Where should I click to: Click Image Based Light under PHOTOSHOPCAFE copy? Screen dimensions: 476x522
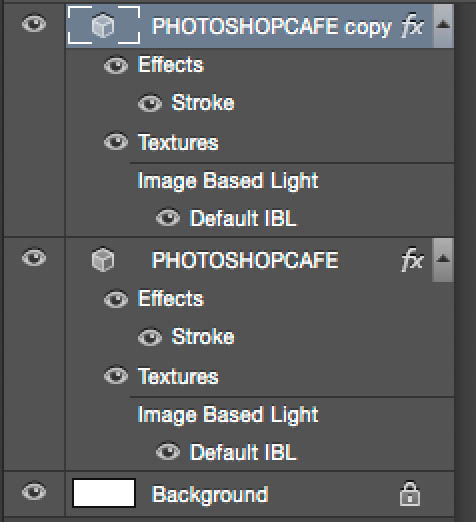228,181
